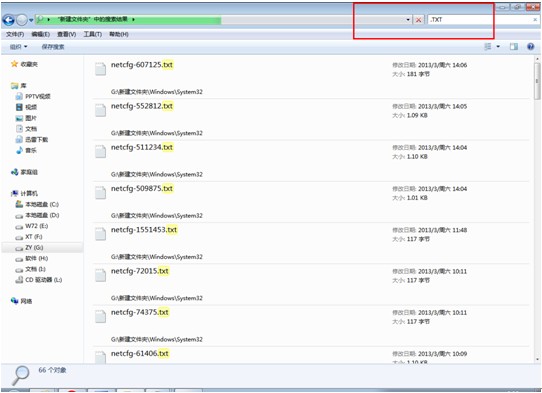Viewport: 542px width, 393px height.
Task: Select 收藏夹 favorites star in sidebar
Action: [x=24, y=64]
